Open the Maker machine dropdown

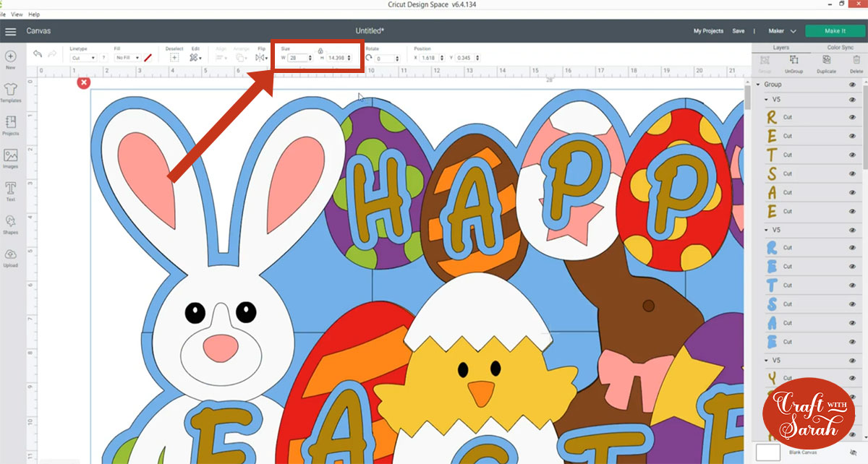[x=781, y=31]
